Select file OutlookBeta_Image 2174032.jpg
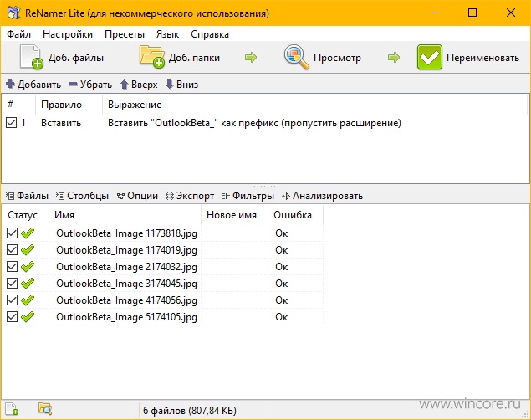 [x=126, y=267]
